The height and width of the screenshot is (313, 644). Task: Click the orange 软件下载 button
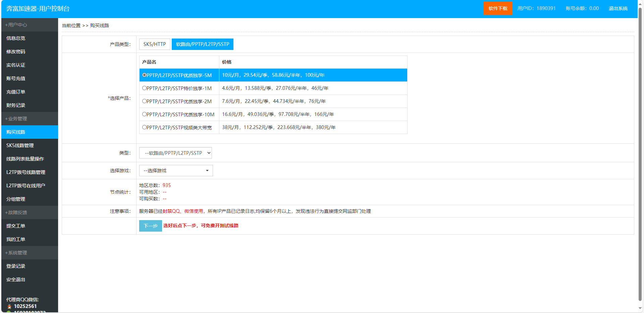(498, 8)
